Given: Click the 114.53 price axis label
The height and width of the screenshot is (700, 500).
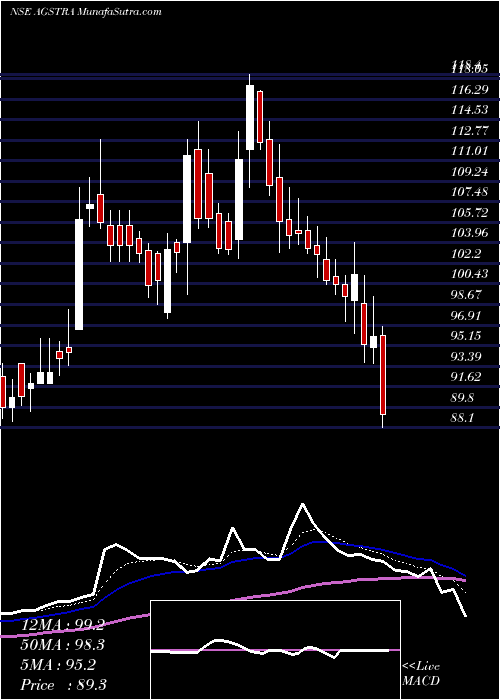Looking at the screenshot, I should coord(470,110).
